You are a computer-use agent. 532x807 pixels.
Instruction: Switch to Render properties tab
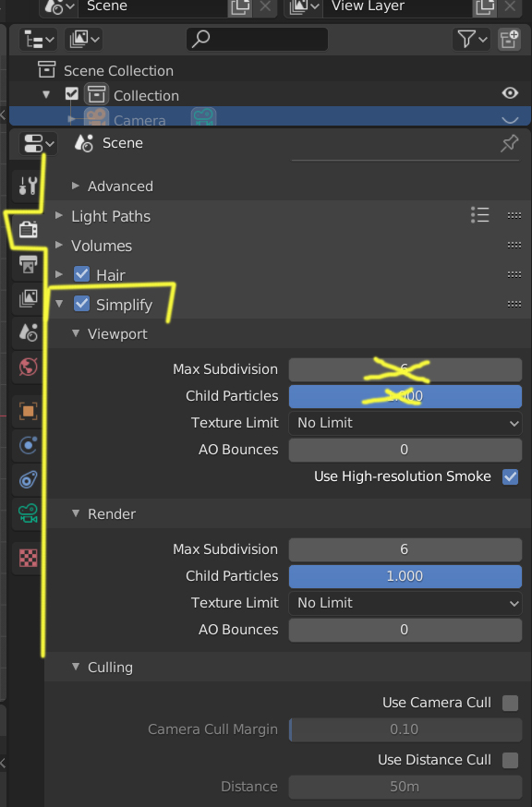tap(28, 229)
